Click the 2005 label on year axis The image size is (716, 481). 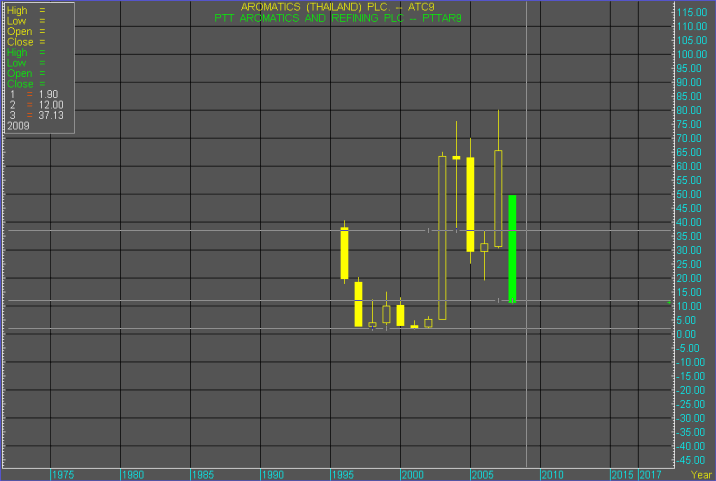coord(482,475)
